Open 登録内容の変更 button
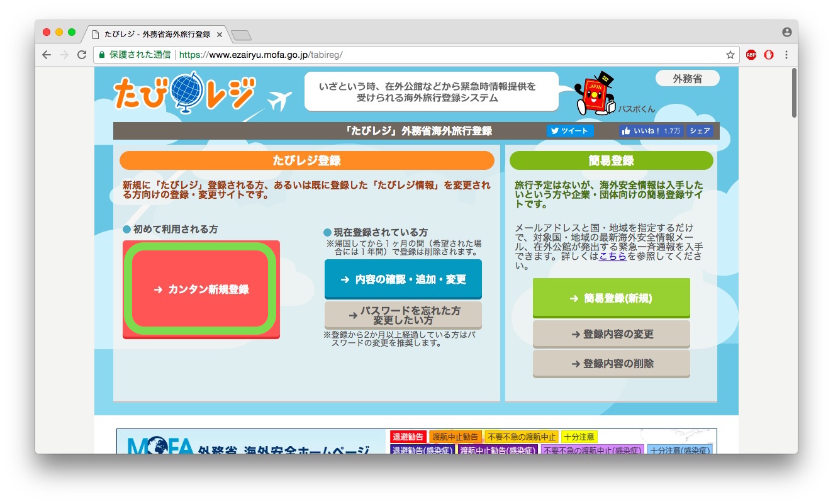 click(x=612, y=334)
